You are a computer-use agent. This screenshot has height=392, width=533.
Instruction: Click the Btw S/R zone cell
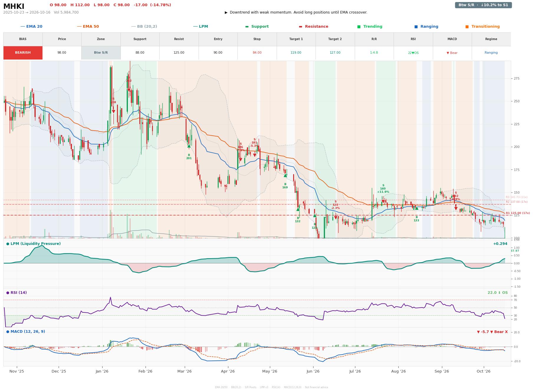pos(101,53)
